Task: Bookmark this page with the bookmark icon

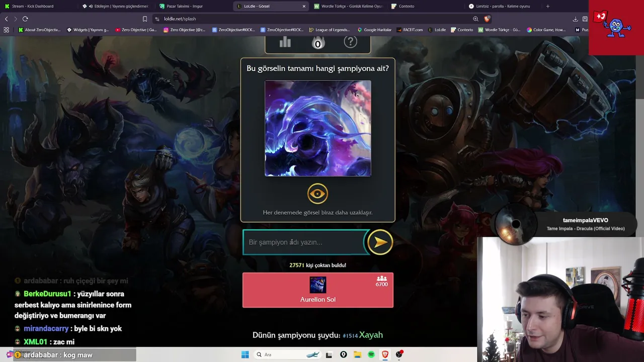Action: pos(145,19)
